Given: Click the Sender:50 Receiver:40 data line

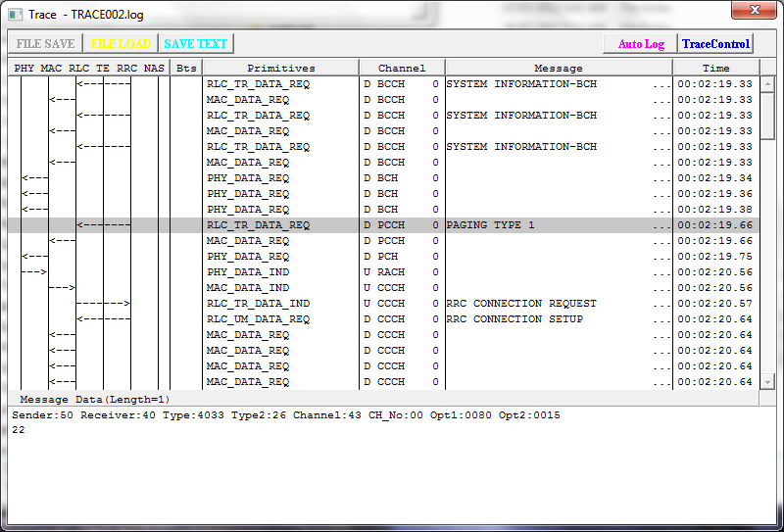Looking at the screenshot, I should [286, 415].
